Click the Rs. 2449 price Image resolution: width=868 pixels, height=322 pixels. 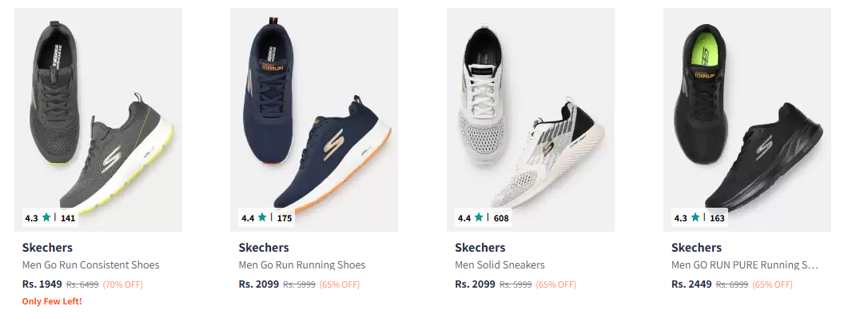click(691, 284)
